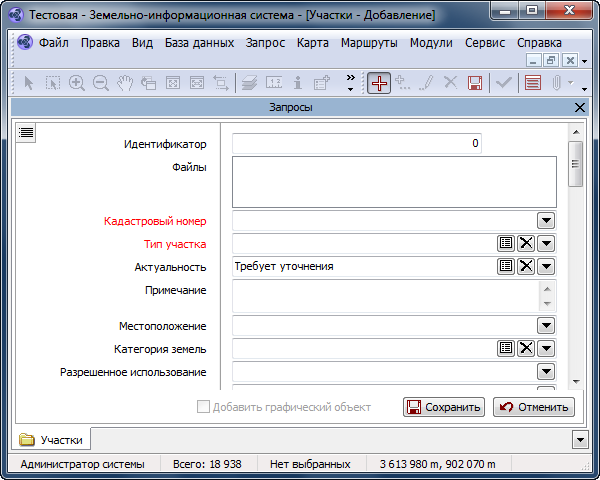This screenshot has width=600, height=480.
Task: Click the red list icon in the toolbar
Action: [533, 83]
